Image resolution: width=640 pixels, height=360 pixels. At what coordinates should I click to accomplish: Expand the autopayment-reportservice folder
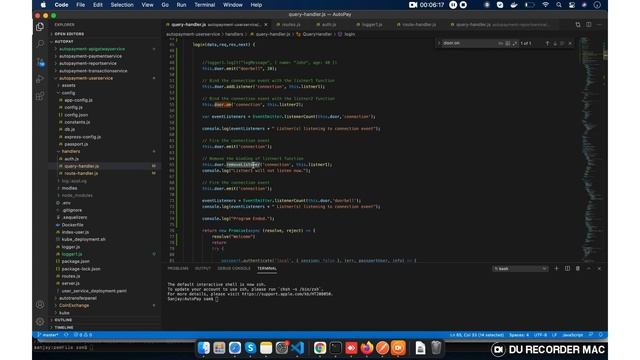click(88, 64)
